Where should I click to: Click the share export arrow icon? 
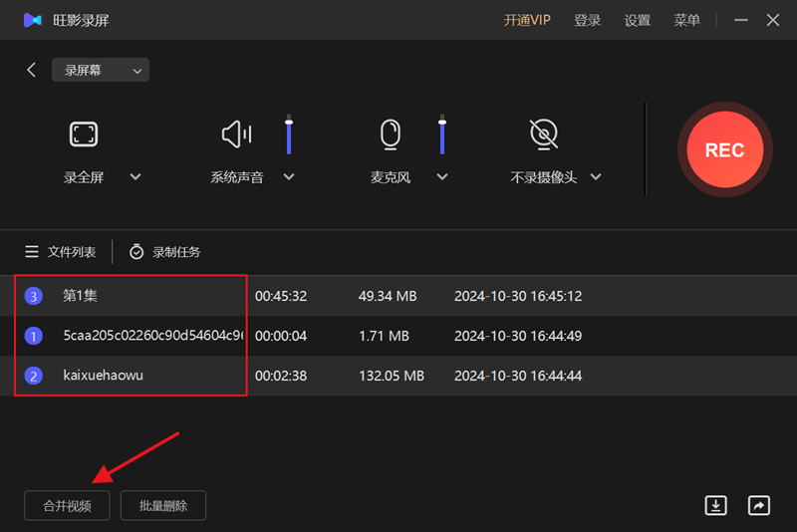click(759, 505)
